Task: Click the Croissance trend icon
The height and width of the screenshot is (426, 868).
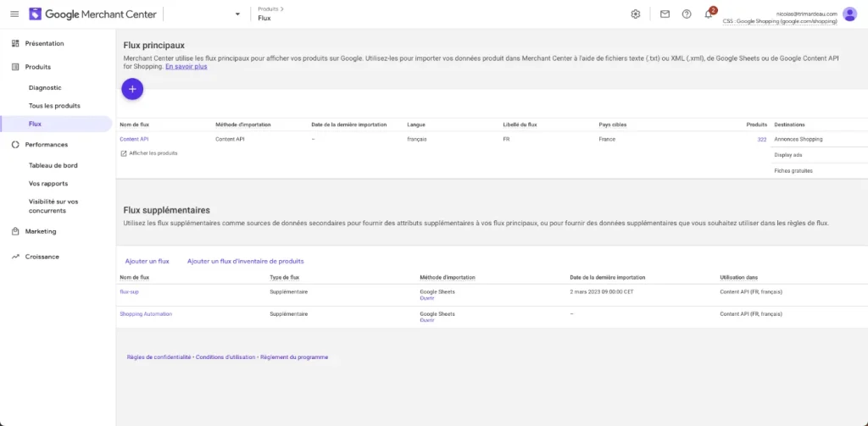Action: point(15,257)
